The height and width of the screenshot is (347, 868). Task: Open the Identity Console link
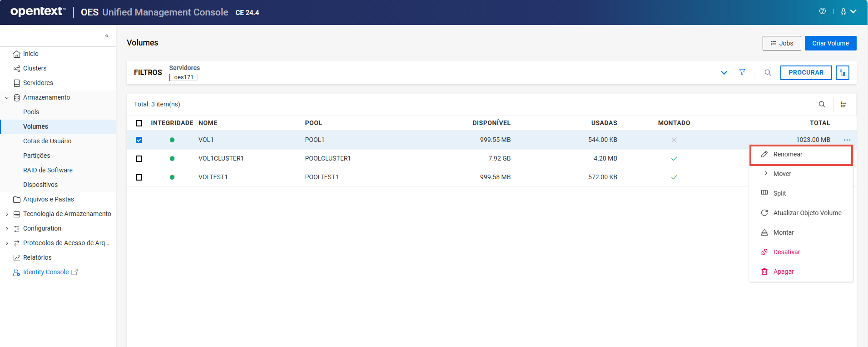tap(46, 272)
